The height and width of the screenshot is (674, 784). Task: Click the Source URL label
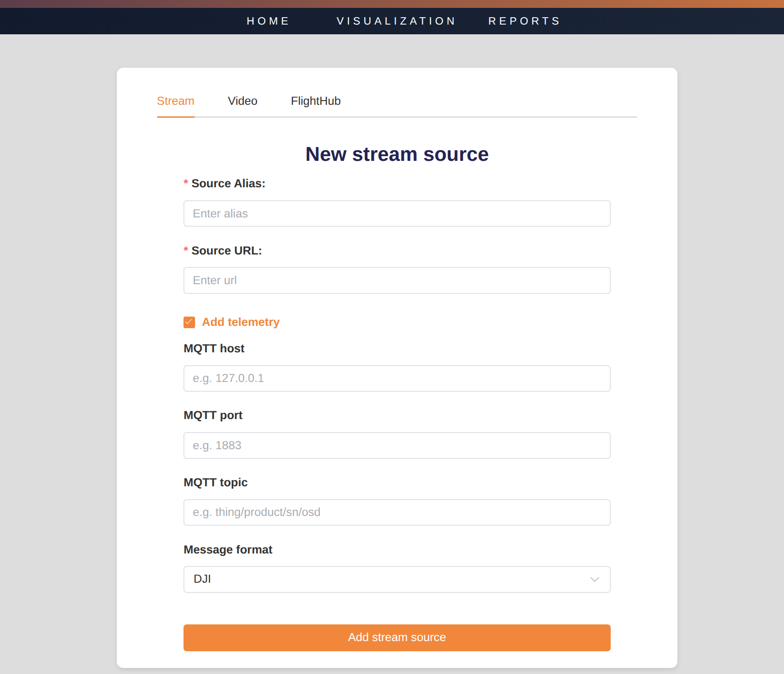click(x=226, y=251)
